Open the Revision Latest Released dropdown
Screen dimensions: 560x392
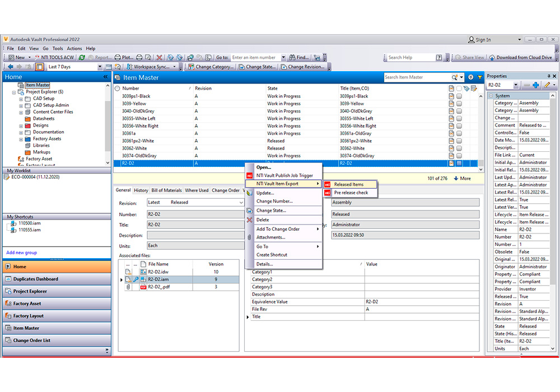pyautogui.click(x=241, y=202)
